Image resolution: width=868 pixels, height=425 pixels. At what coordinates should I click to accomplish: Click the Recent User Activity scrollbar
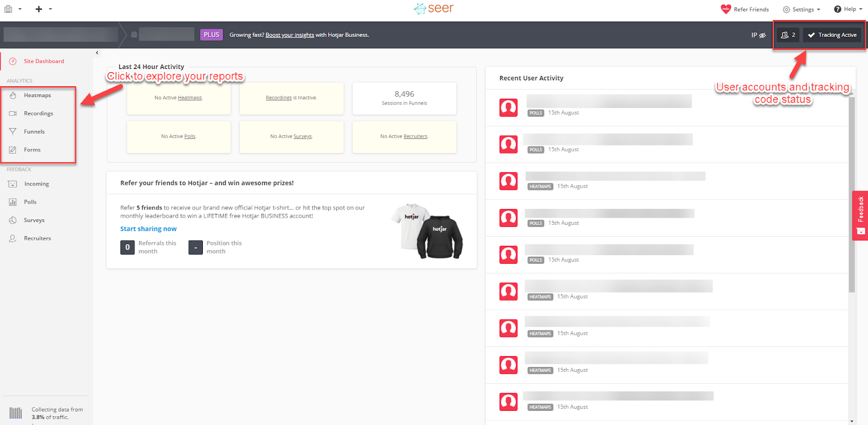pos(851,195)
